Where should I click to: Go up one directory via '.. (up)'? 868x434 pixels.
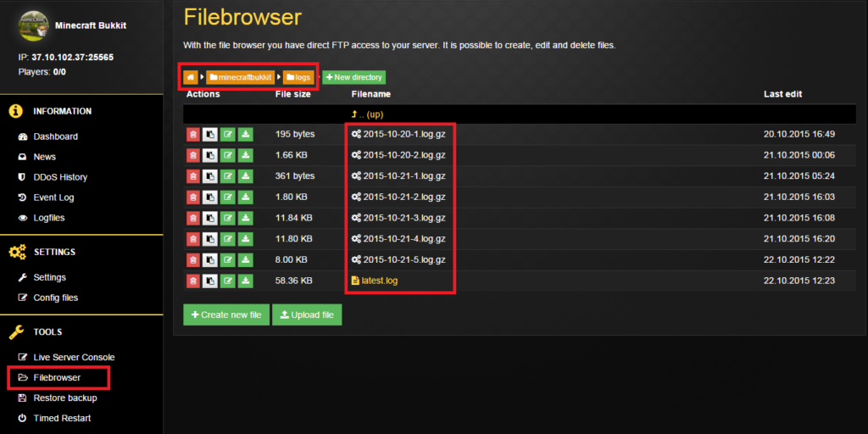[368, 114]
